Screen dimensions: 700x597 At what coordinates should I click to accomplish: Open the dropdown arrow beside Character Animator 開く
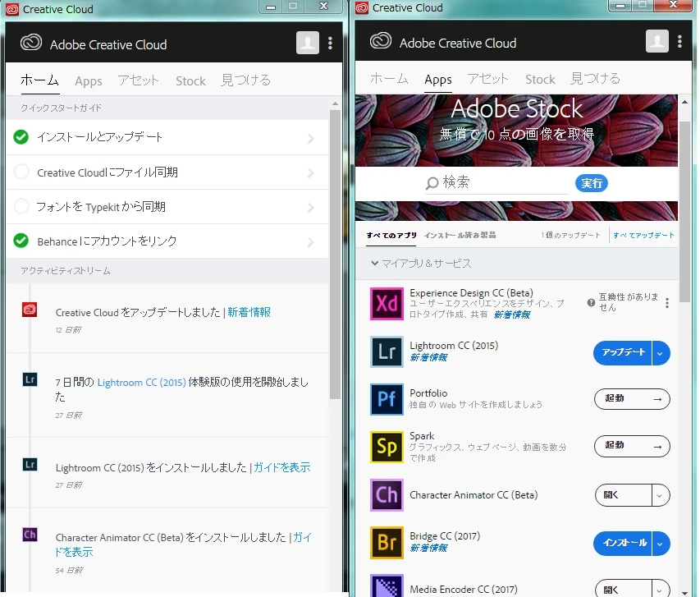661,495
